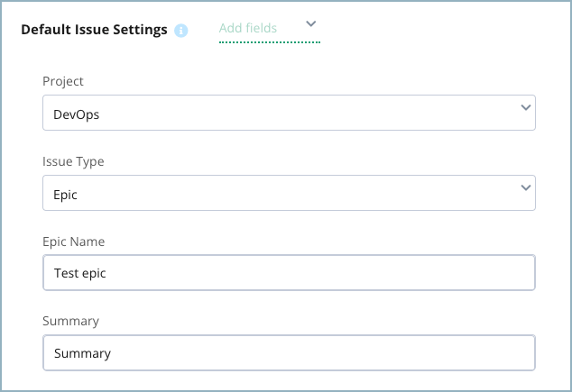Focus the Epic Name input field
The height and width of the screenshot is (392, 572).
[289, 272]
